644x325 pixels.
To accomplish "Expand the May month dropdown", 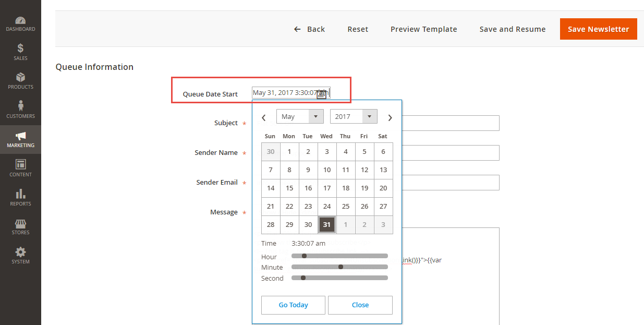I will click(x=300, y=116).
